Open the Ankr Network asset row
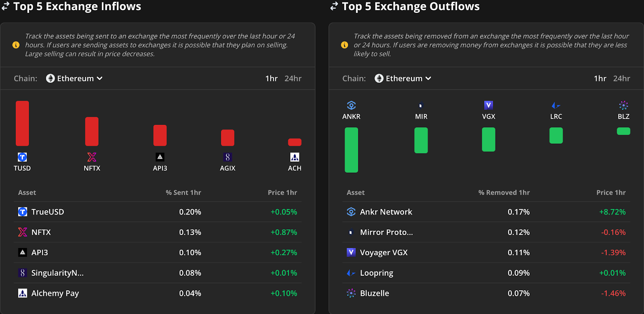644x314 pixels. (x=486, y=212)
